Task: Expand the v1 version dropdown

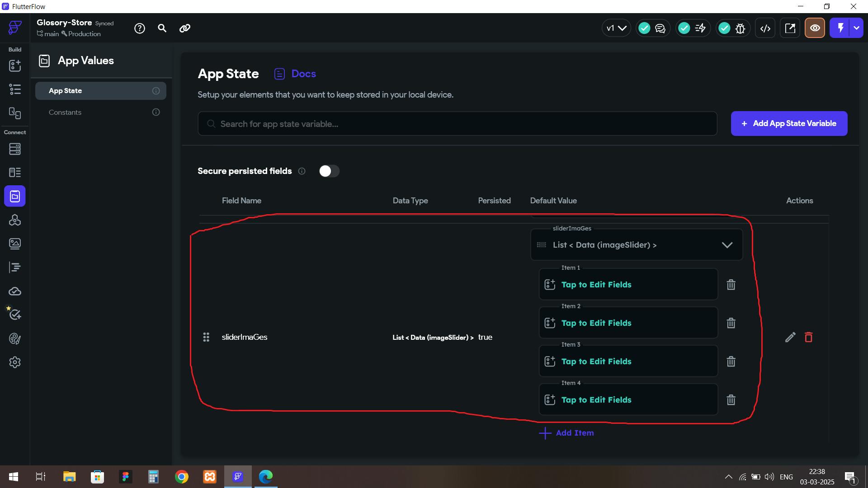Action: click(x=616, y=28)
